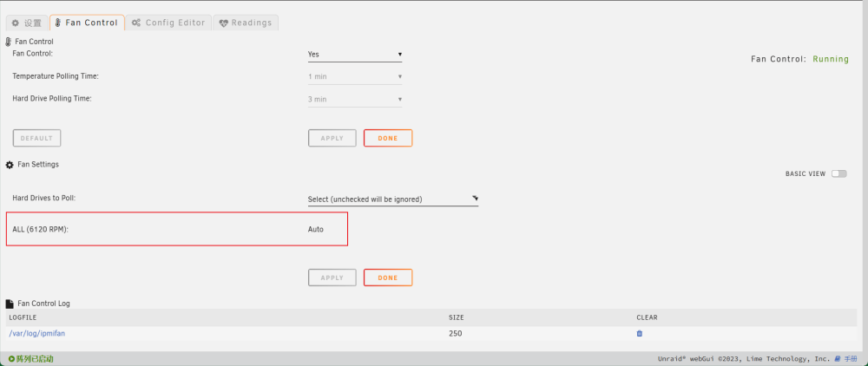This screenshot has height=366, width=868.
Task: Click the green Running status text
Action: 831,59
